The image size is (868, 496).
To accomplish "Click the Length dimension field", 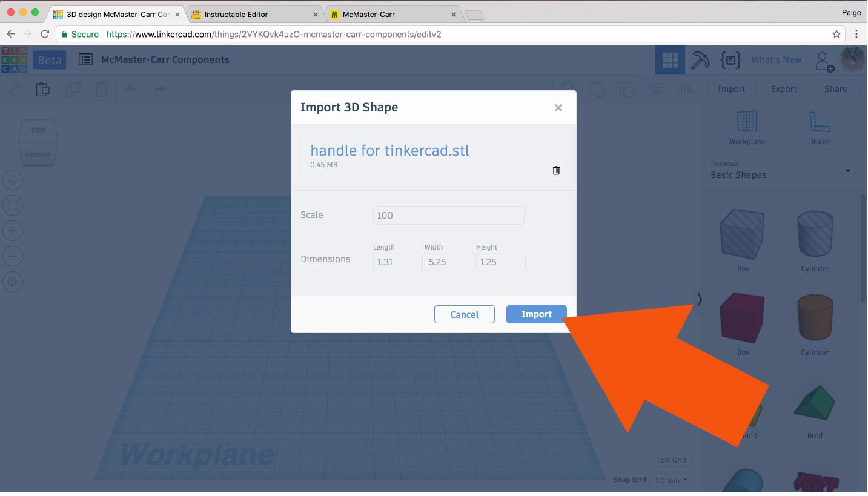I will click(397, 262).
